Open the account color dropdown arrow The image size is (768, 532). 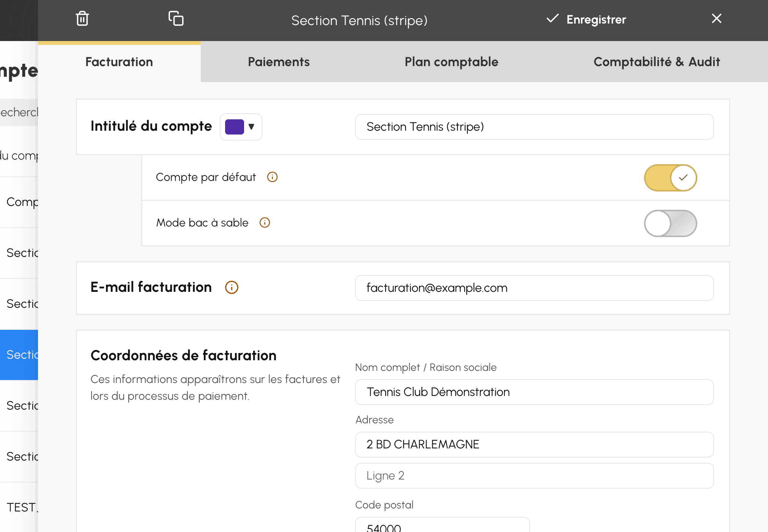(251, 127)
